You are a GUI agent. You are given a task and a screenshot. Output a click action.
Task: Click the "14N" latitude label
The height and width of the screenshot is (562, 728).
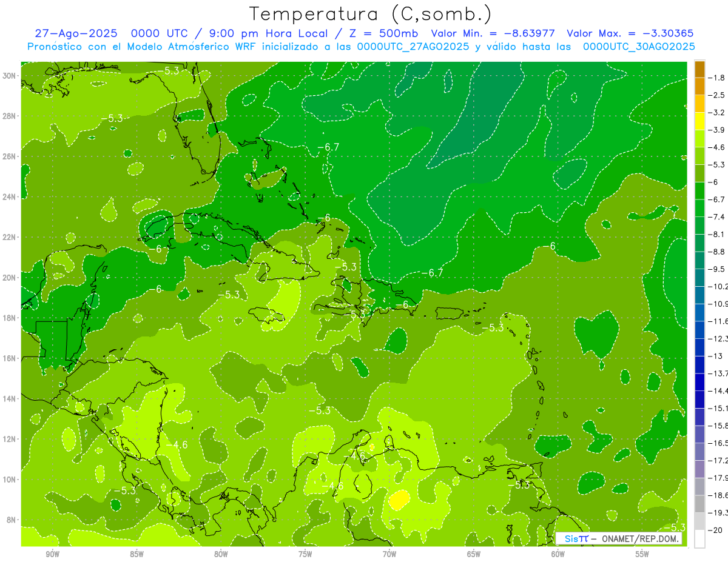(10, 398)
